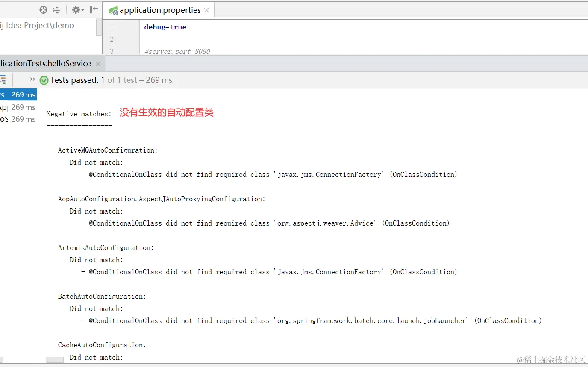Image resolution: width=588 pixels, height=367 pixels.
Task: Click the 'debug=true' property line
Action: point(165,27)
